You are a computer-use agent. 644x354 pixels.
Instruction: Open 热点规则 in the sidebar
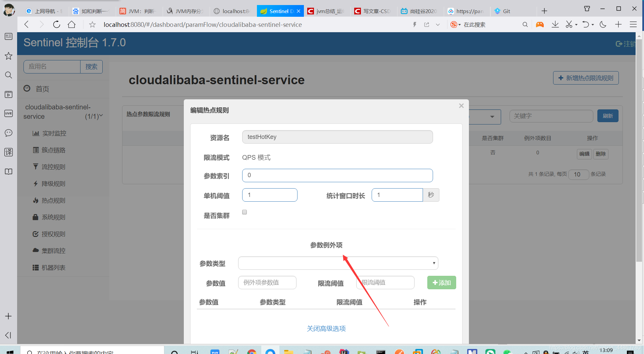(49, 200)
